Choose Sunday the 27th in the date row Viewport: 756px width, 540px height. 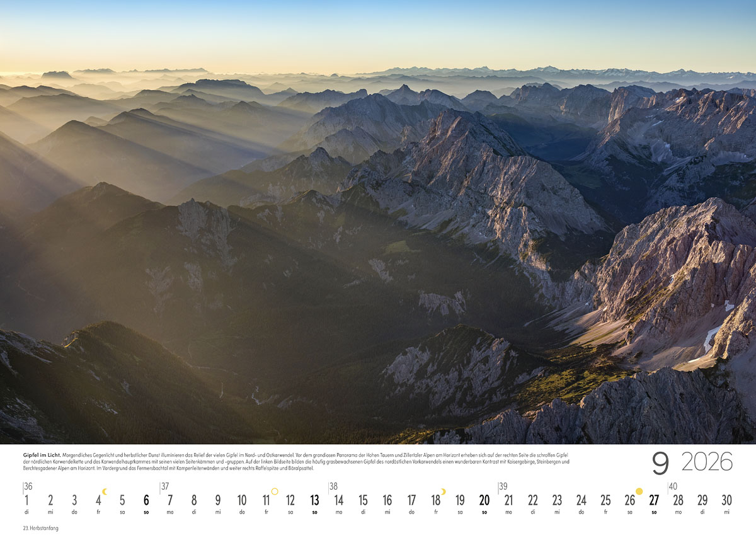click(654, 500)
